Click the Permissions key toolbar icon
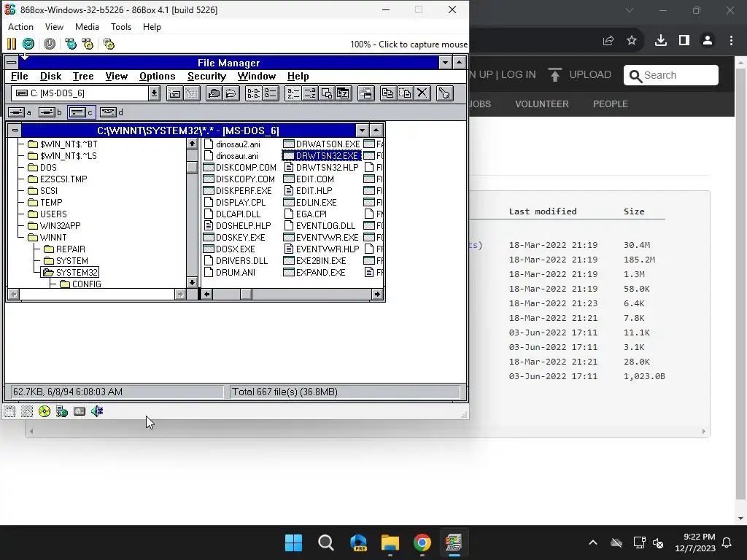This screenshot has width=747, height=560. 444,93
